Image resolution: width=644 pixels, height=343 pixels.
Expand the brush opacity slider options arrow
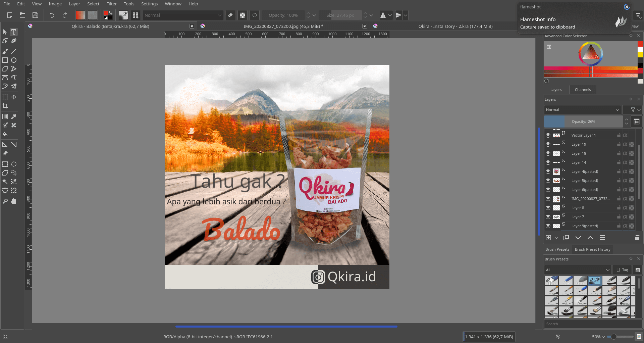314,15
